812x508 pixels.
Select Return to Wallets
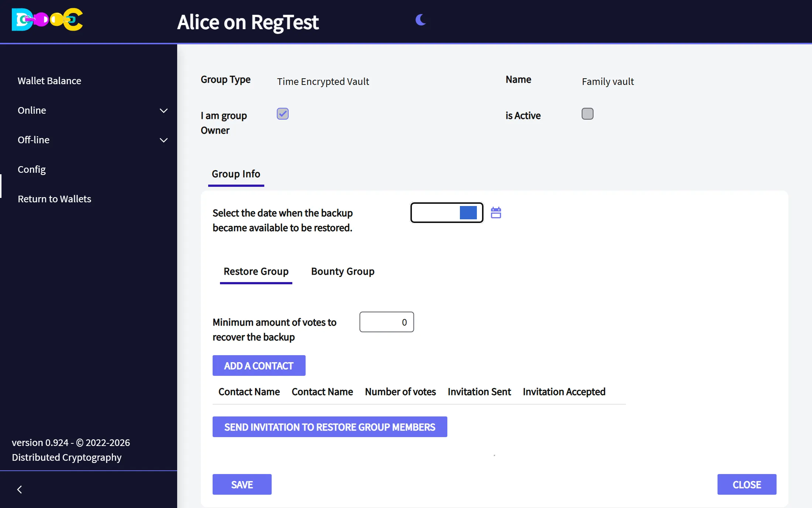(55, 199)
